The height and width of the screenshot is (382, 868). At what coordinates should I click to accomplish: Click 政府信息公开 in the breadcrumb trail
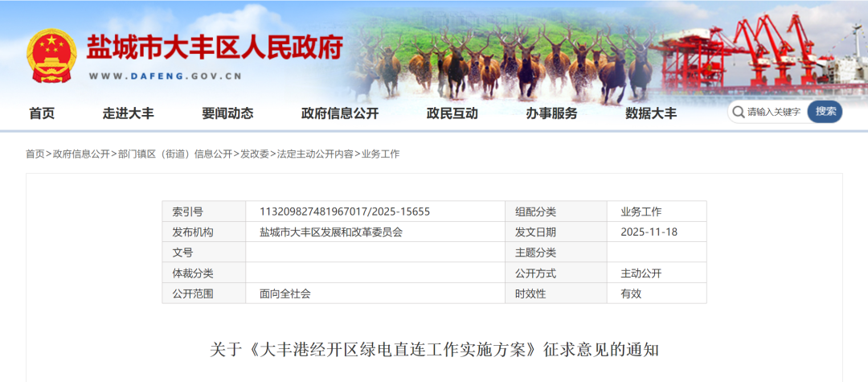click(81, 154)
